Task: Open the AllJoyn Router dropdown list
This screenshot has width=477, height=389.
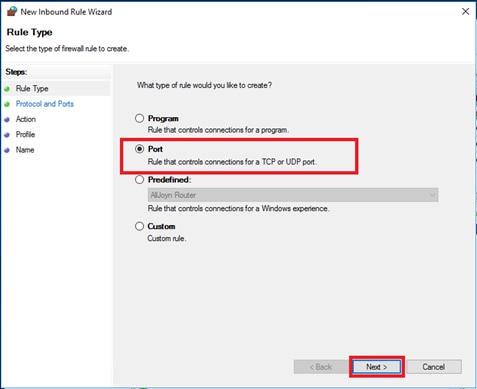Action: (293, 195)
